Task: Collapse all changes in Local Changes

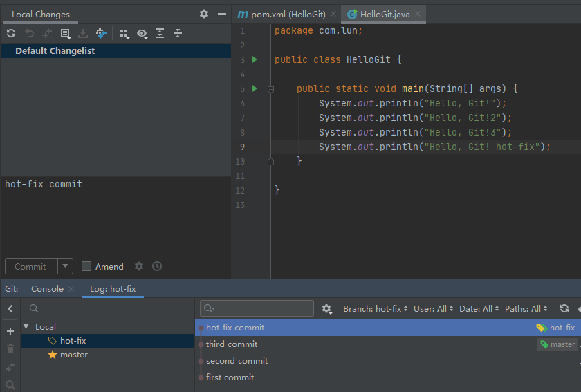Action: (178, 33)
